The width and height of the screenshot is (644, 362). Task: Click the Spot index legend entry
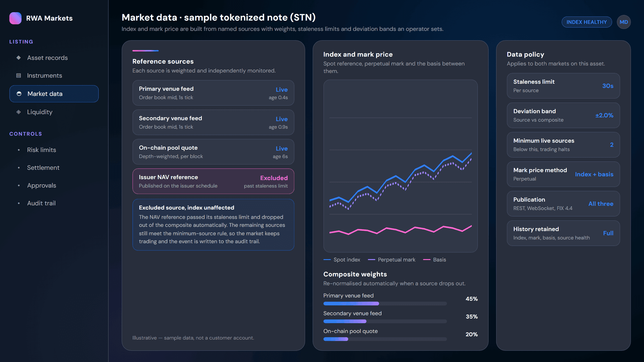(x=342, y=260)
